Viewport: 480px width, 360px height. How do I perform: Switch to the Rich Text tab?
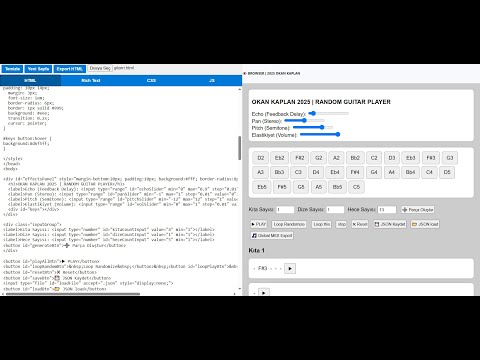(x=91, y=80)
